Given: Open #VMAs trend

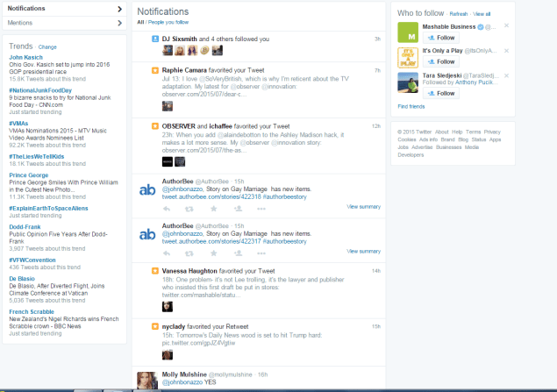Looking at the screenshot, I should (x=18, y=123).
